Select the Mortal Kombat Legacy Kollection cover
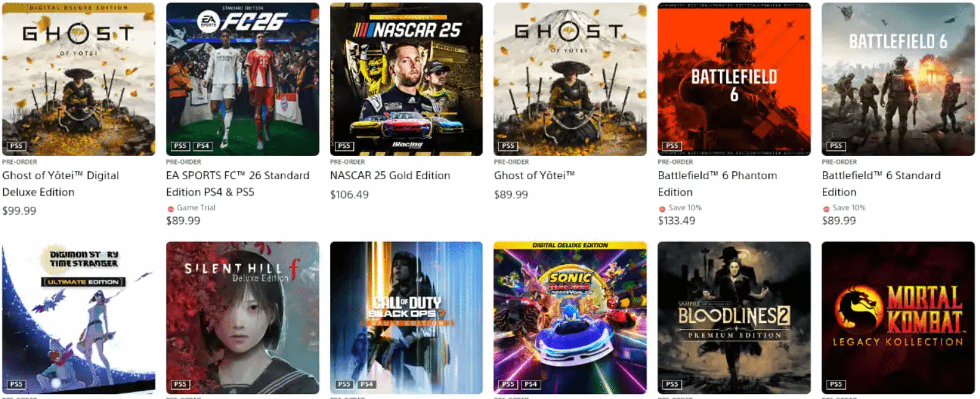The width and height of the screenshot is (980, 399). click(x=898, y=318)
